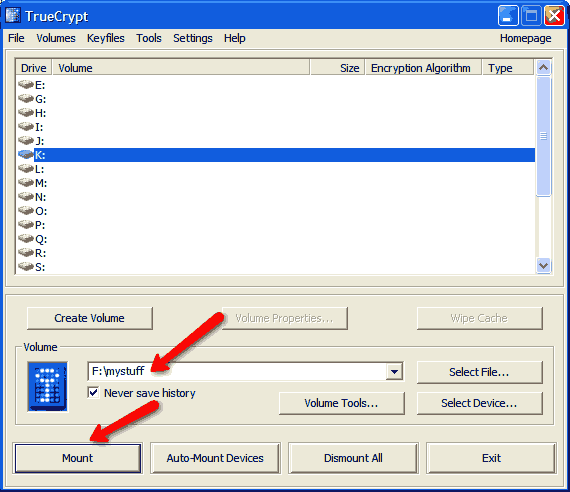Click the drive list scroll up arrow
This screenshot has width=570, height=492.
pyautogui.click(x=543, y=67)
